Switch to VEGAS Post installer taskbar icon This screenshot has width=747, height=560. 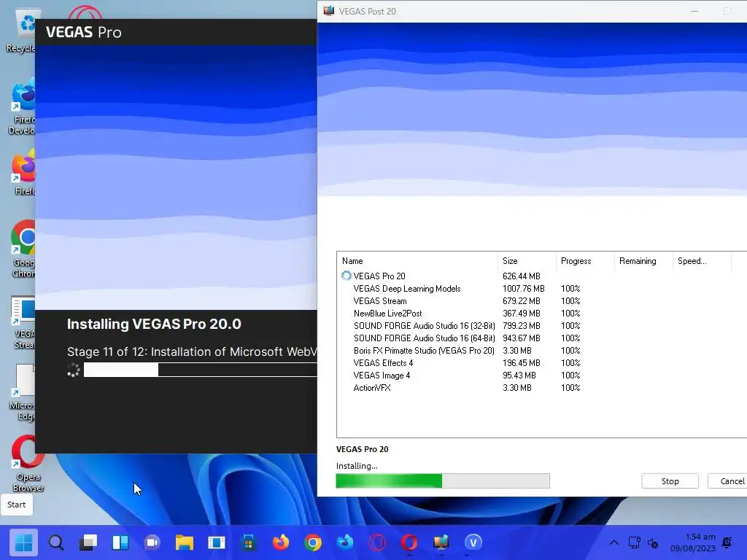(x=441, y=542)
